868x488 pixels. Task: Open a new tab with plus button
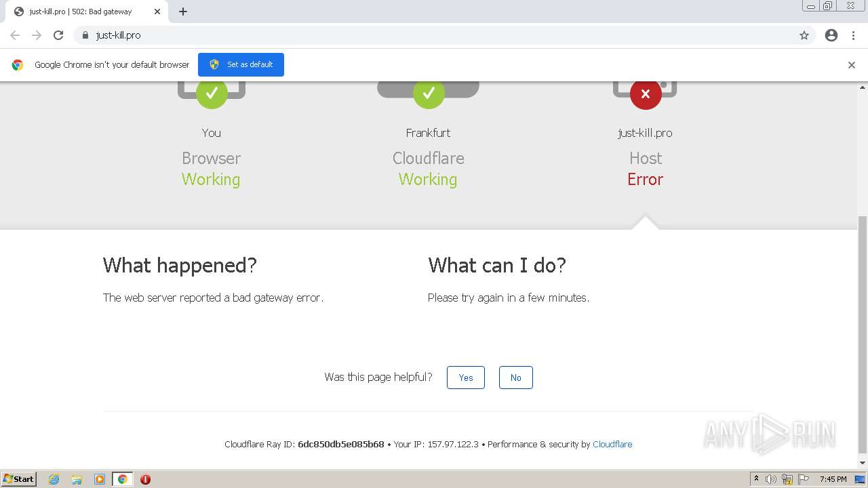(x=183, y=12)
